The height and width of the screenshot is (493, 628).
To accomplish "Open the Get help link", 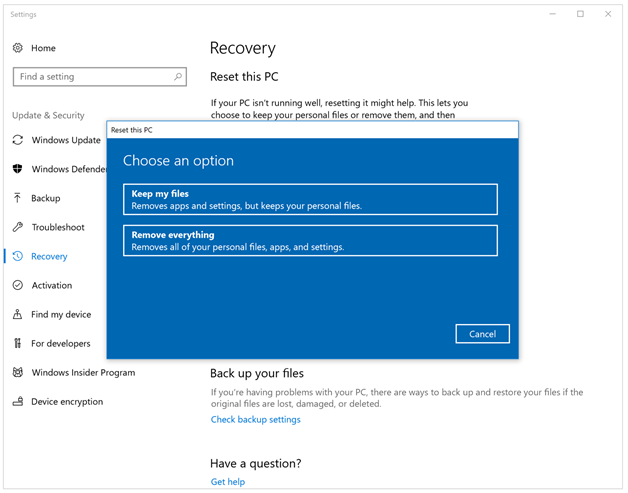I will pos(228,482).
